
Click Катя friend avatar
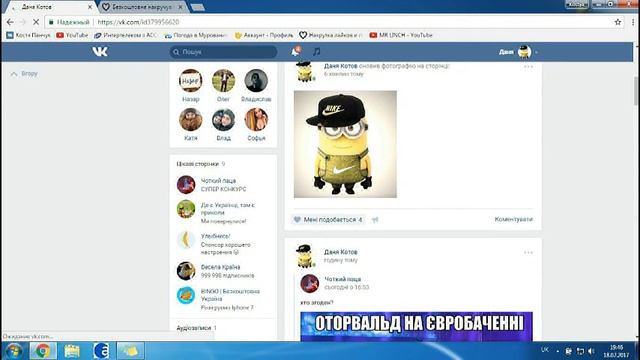coord(191,120)
